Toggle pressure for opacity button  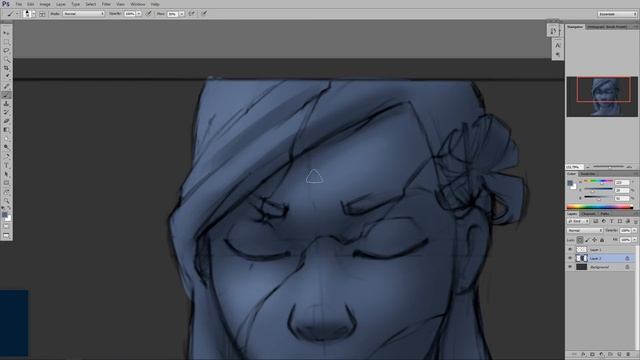coord(149,13)
